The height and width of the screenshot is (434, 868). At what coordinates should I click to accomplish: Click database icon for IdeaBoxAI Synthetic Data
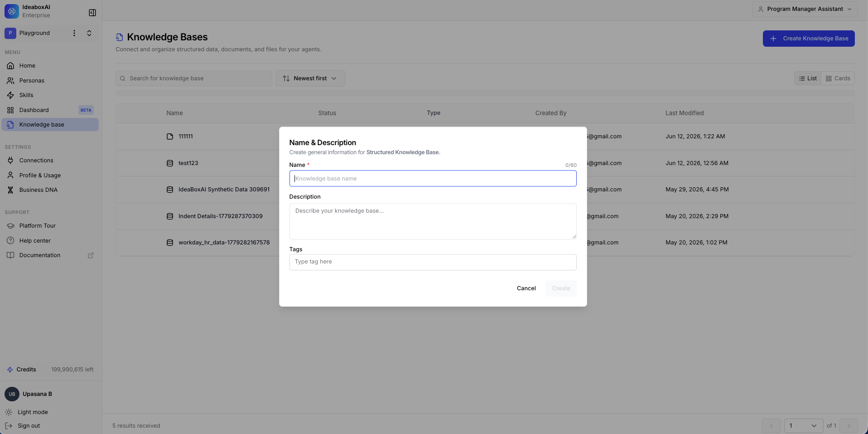point(170,190)
